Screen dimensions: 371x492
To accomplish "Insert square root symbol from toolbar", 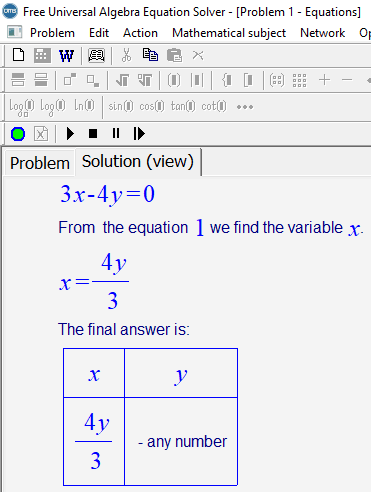I will point(122,80).
